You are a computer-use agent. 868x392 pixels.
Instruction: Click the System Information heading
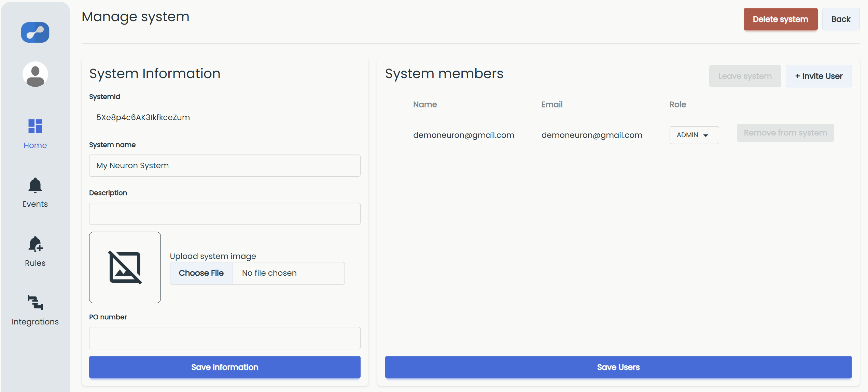(x=155, y=74)
